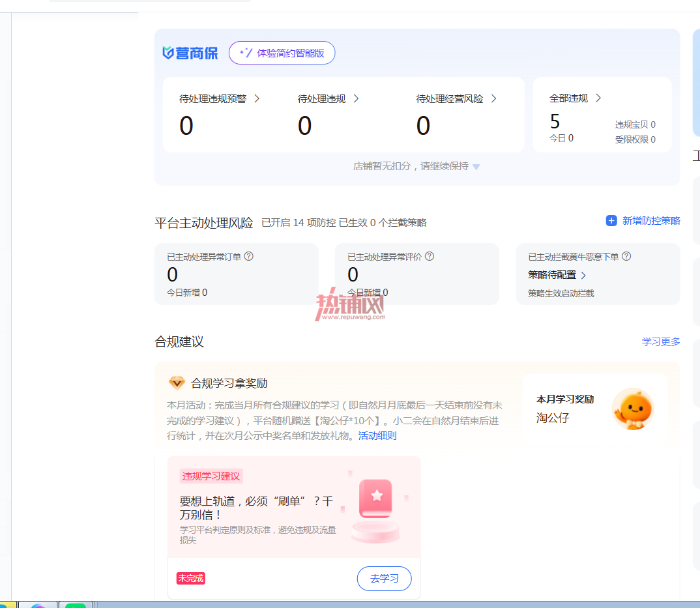700x608 pixels.
Task: Open help icon next to 已主动拦截黄牛恶意下单
Action: point(626,256)
